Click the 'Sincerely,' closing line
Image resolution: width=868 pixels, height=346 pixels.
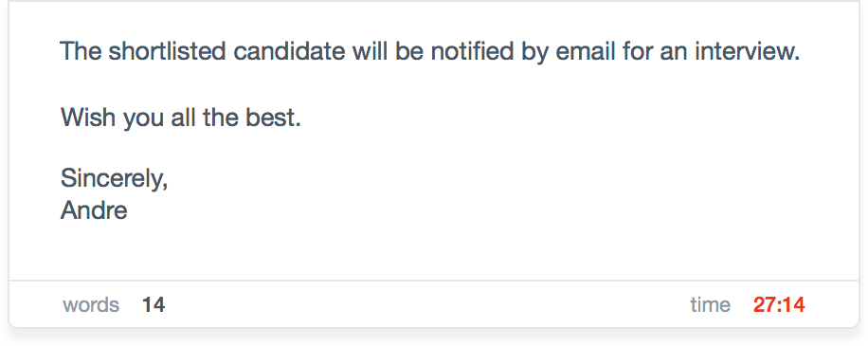[x=114, y=178]
